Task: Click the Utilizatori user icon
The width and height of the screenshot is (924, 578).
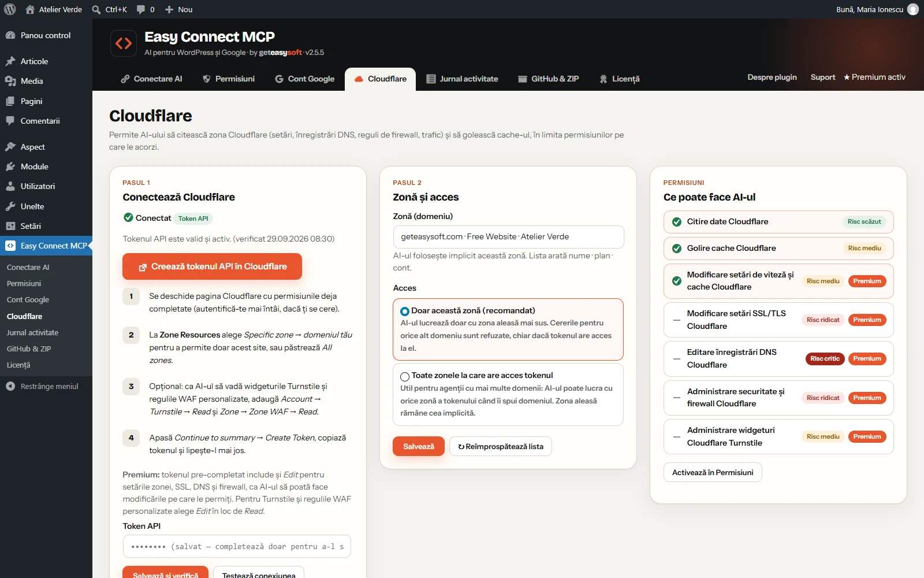Action: point(10,186)
